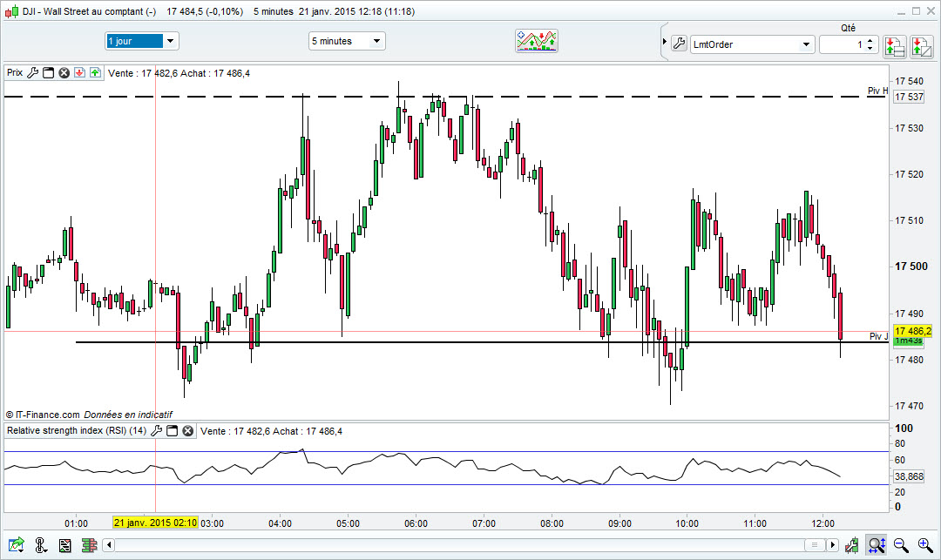Open candlestick chart style settings
This screenshot has height=560, width=941.
pos(851,545)
